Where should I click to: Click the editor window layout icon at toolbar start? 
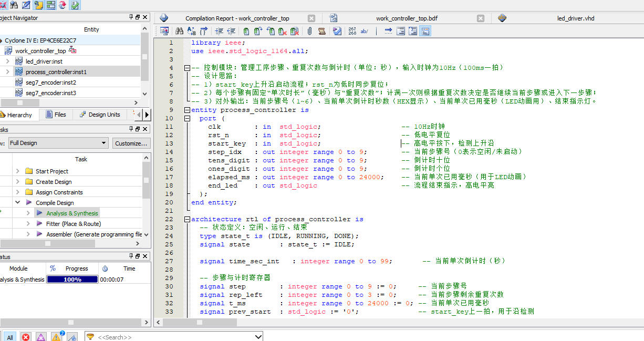coord(164,31)
